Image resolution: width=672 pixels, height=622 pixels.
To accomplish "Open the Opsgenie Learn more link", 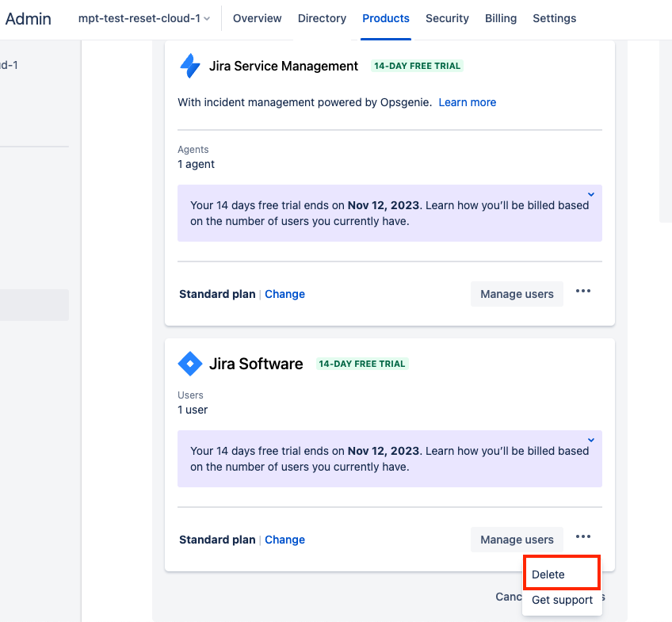I will point(468,102).
